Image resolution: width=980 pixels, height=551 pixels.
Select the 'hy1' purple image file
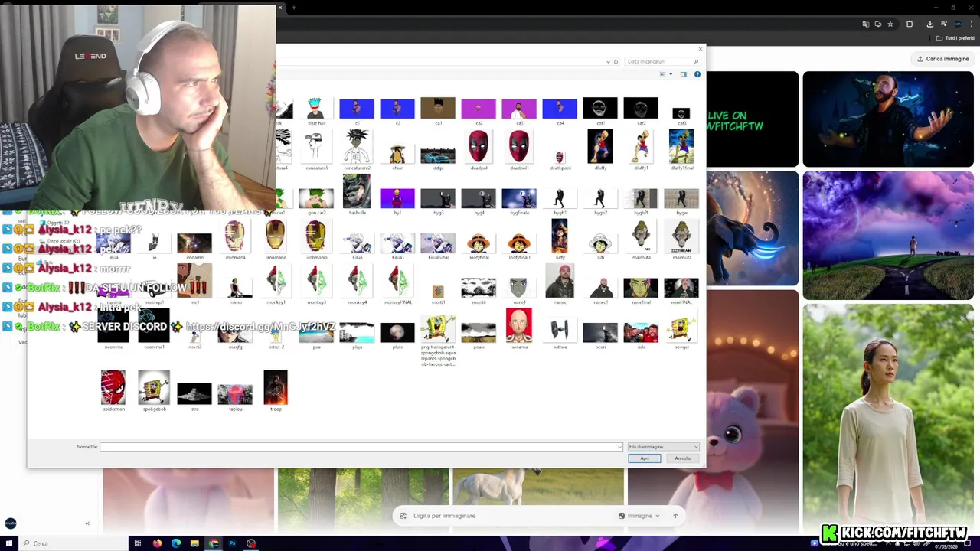pyautogui.click(x=397, y=201)
